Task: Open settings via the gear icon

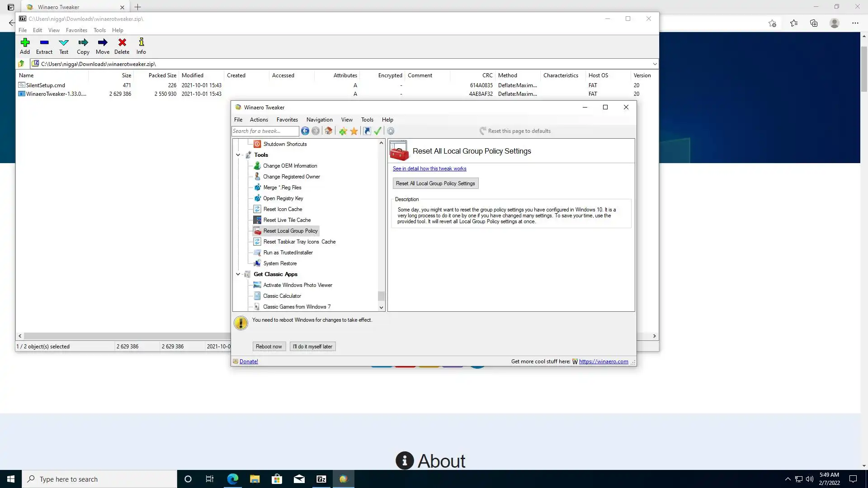Action: click(x=391, y=131)
